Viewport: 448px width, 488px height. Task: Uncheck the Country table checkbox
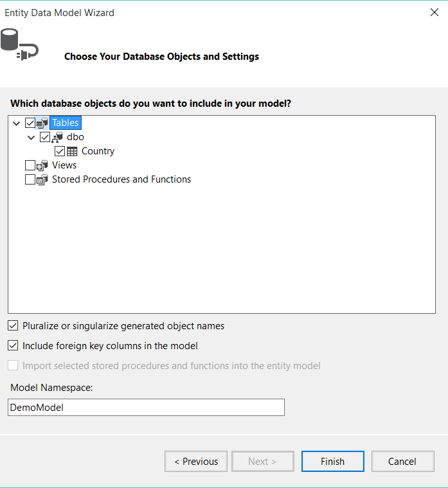click(60, 151)
